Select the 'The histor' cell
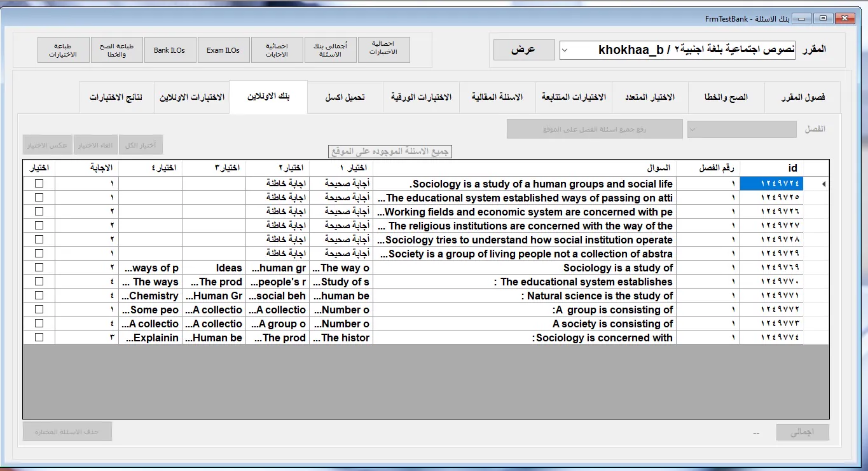Screen dimensions: 868x471 click(x=341, y=338)
